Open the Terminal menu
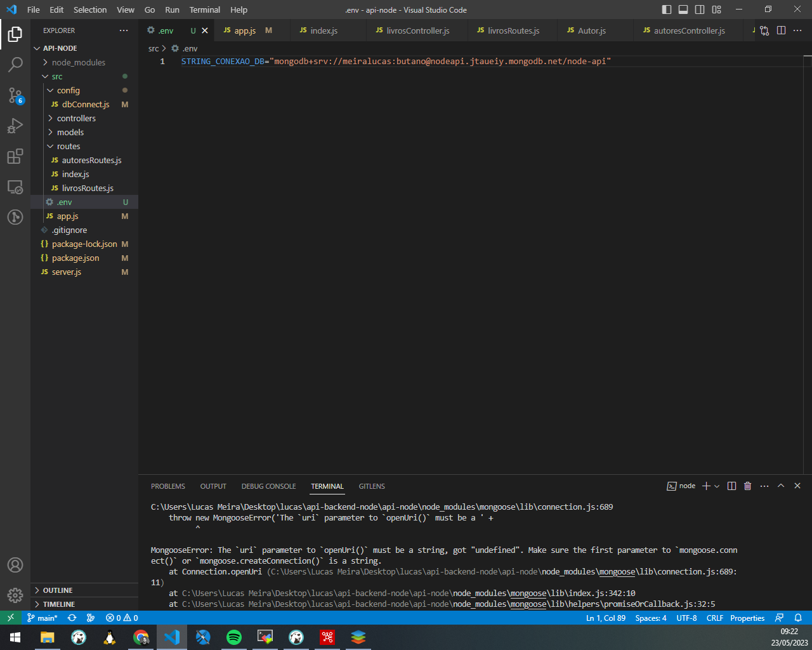This screenshot has width=812, height=650. click(205, 10)
